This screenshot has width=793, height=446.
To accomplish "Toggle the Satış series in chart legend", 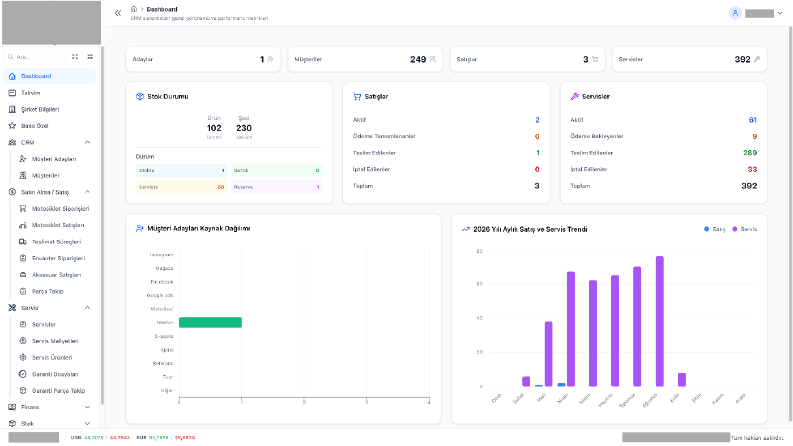I will coord(715,229).
